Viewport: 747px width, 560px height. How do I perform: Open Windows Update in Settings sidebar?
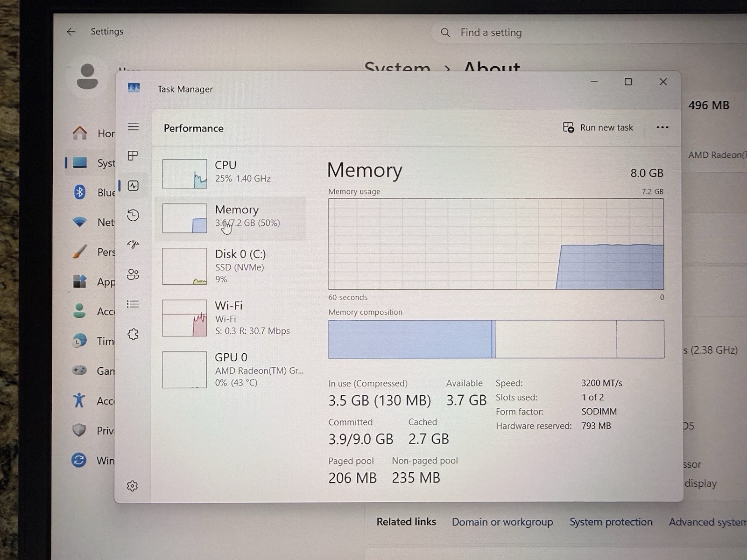point(93,461)
